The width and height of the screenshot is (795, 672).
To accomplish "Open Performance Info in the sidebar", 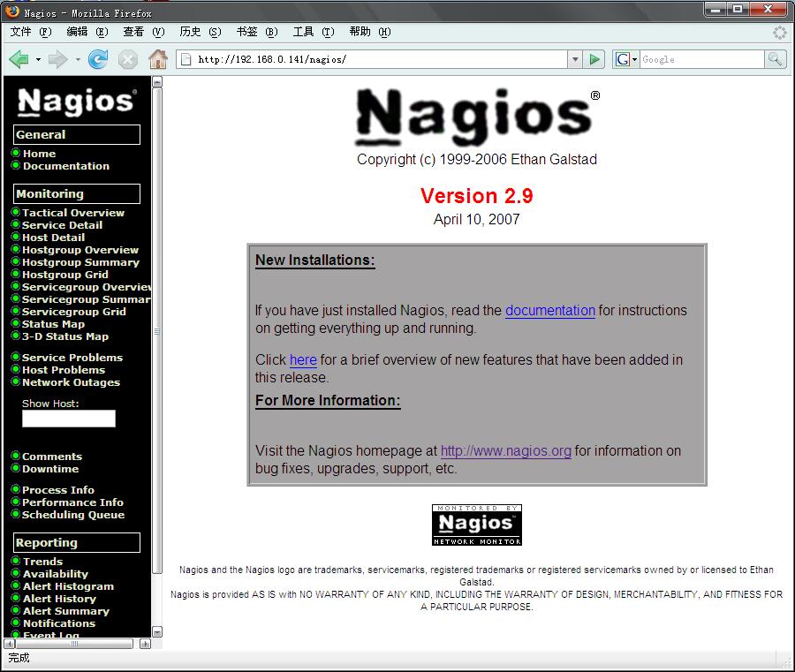I will [72, 502].
